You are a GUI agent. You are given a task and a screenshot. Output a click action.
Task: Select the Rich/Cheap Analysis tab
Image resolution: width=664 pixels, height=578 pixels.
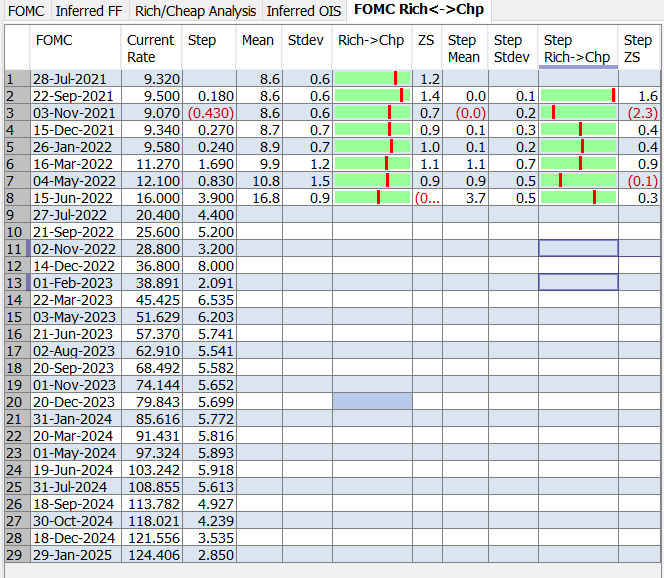pos(195,11)
